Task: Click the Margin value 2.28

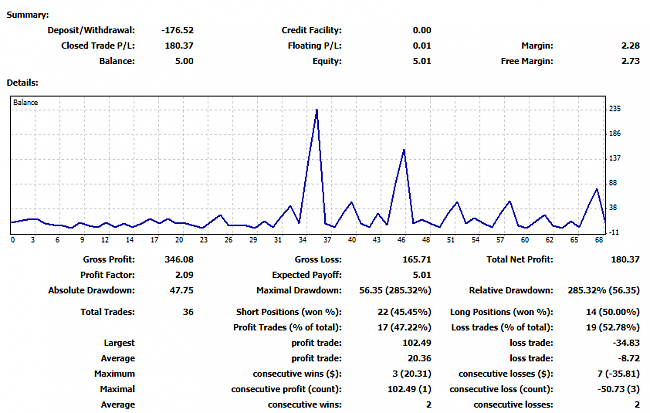Action: tap(631, 46)
